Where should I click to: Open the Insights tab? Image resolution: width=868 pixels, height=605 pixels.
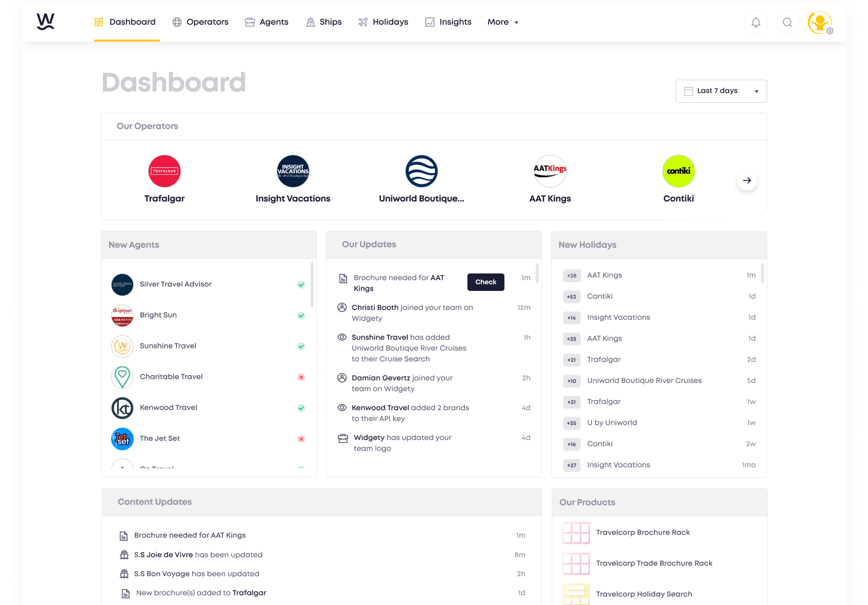click(x=448, y=22)
